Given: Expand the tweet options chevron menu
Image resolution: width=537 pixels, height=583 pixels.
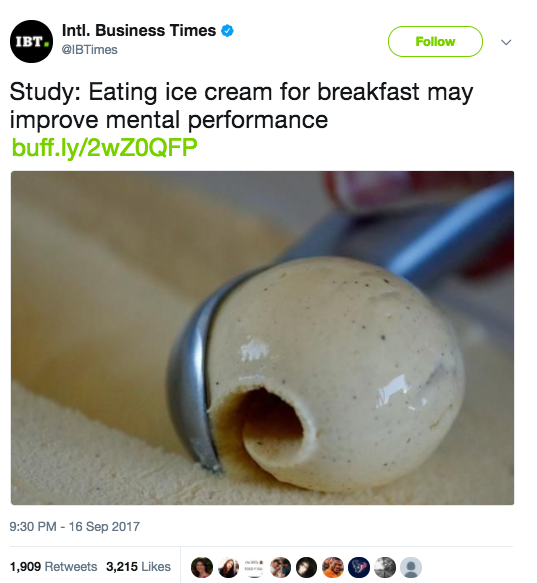Looking at the screenshot, I should (506, 42).
